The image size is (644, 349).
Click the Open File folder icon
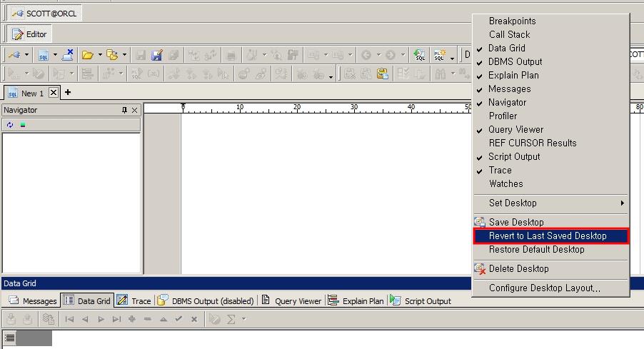(87, 55)
